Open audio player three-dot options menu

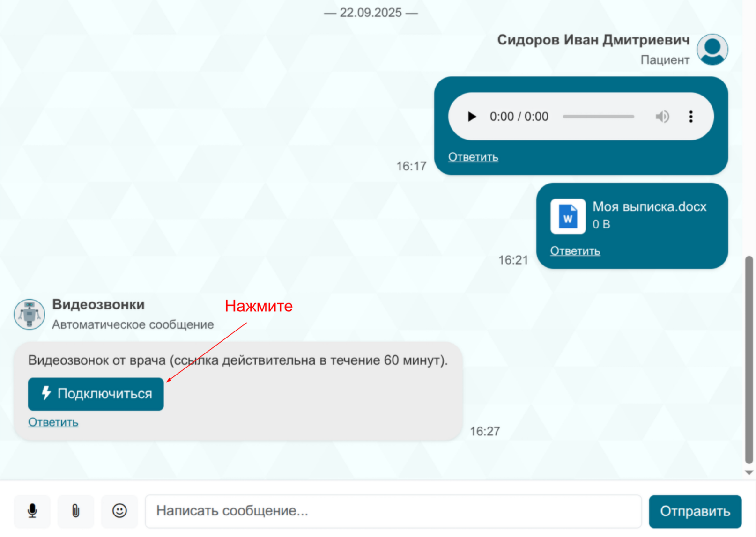[691, 117]
